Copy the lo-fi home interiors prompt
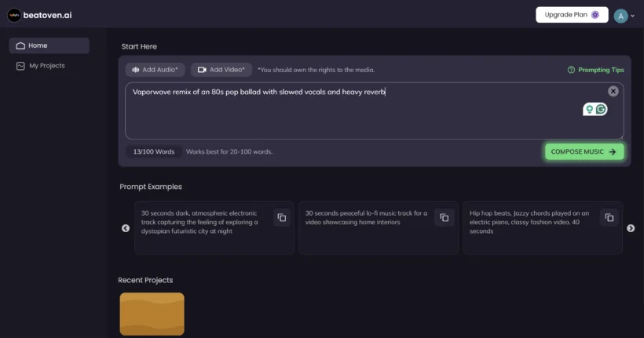 pyautogui.click(x=445, y=217)
